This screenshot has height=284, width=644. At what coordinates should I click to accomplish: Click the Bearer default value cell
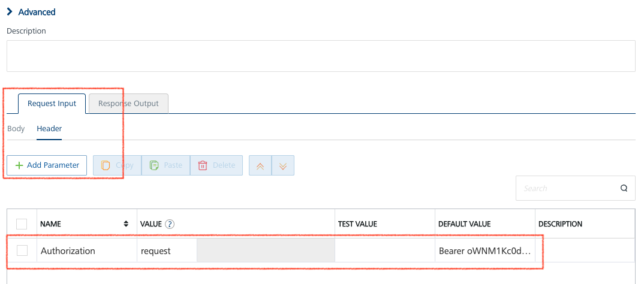485,250
